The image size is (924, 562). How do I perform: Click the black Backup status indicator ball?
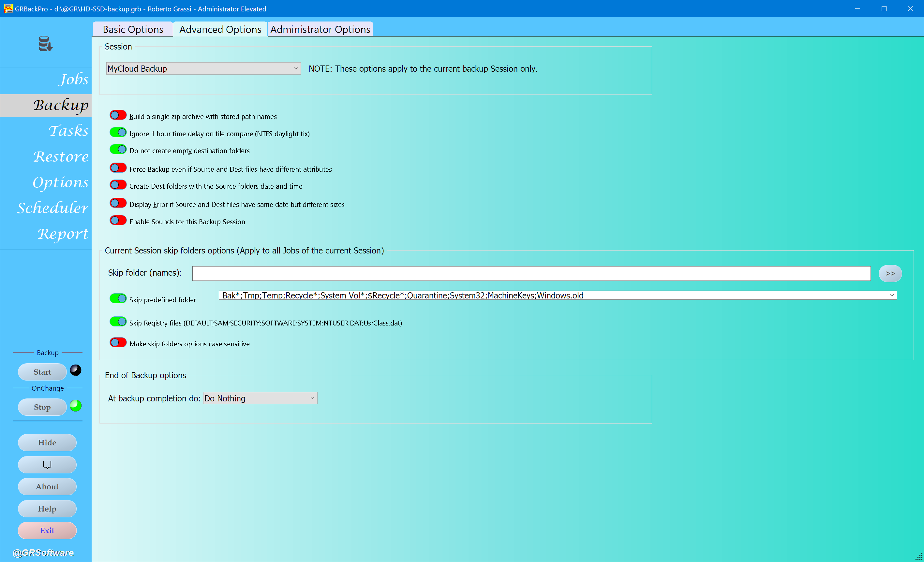[x=76, y=370]
